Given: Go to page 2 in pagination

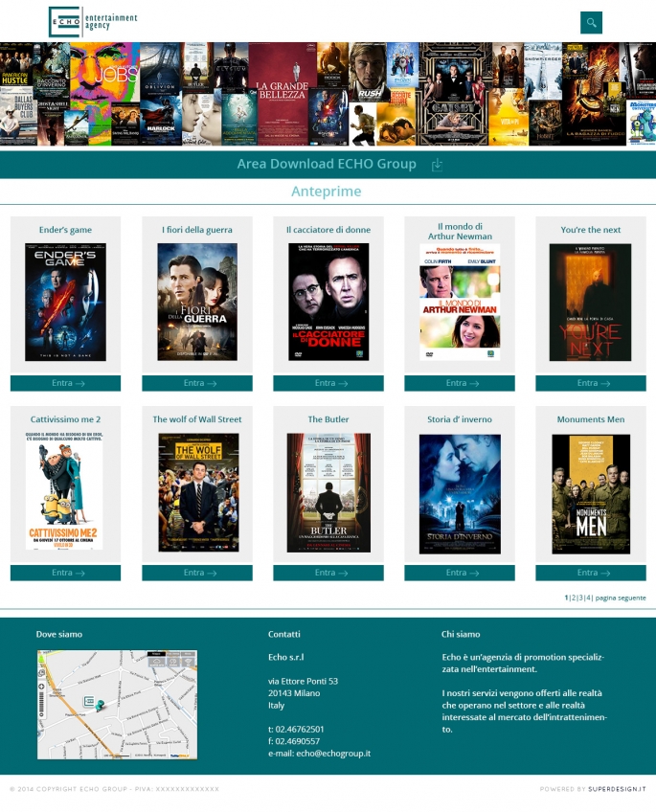Looking at the screenshot, I should 573,598.
